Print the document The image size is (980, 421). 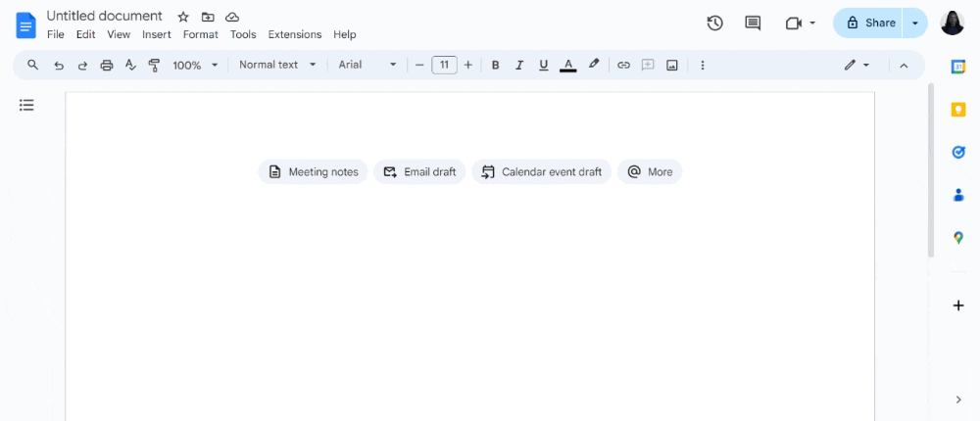107,65
